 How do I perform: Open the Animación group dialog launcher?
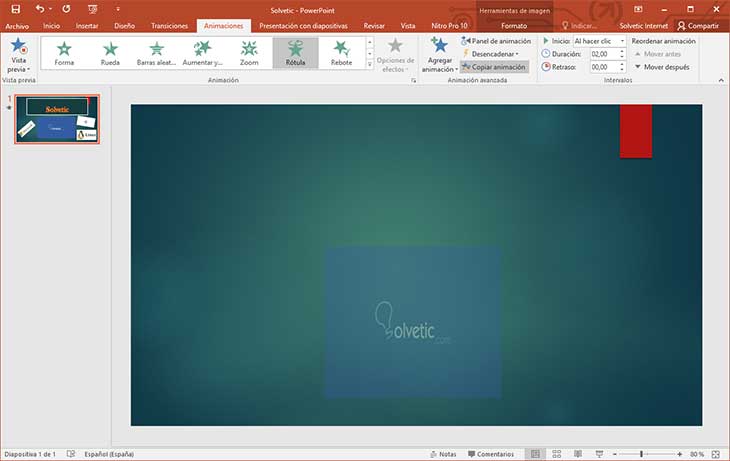pos(413,81)
